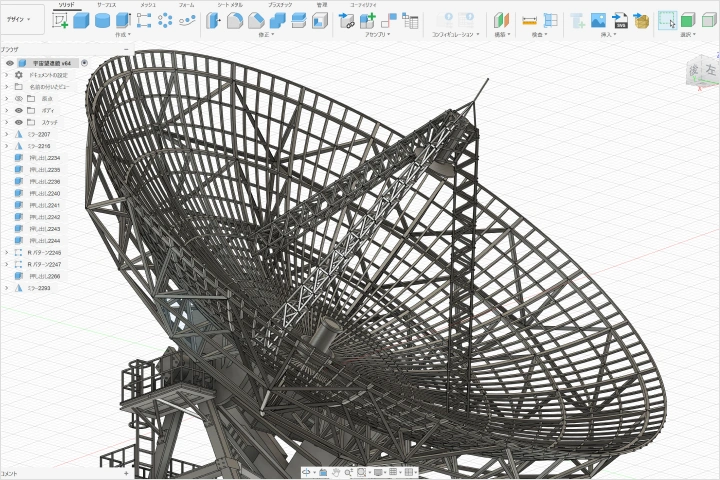Select the Fillet tool icon
This screenshot has width=720, height=480.
pyautogui.click(x=235, y=21)
